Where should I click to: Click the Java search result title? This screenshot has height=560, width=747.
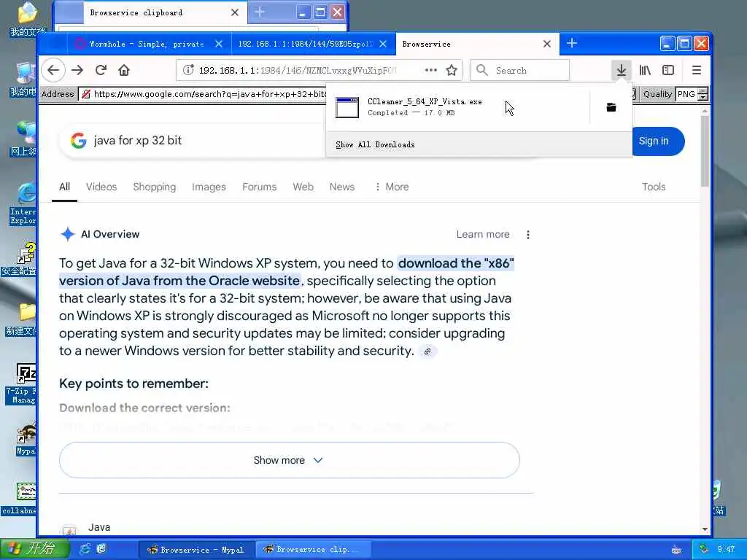(99, 527)
